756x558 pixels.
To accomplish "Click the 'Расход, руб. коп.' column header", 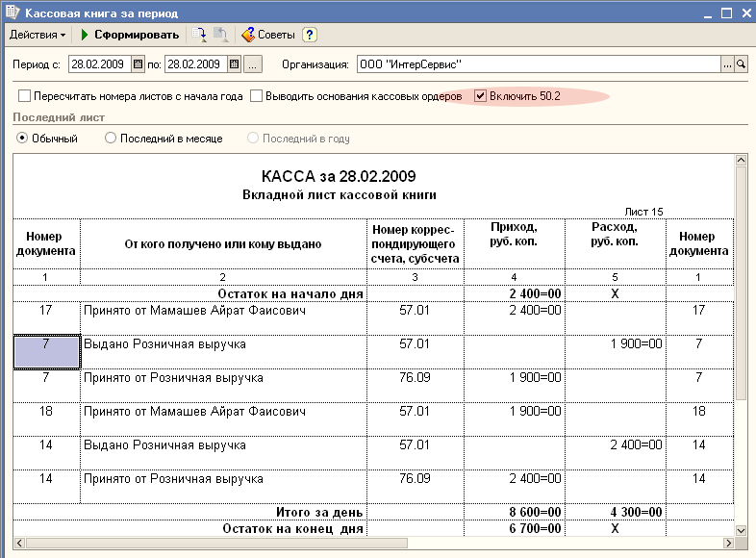I will pos(615,234).
